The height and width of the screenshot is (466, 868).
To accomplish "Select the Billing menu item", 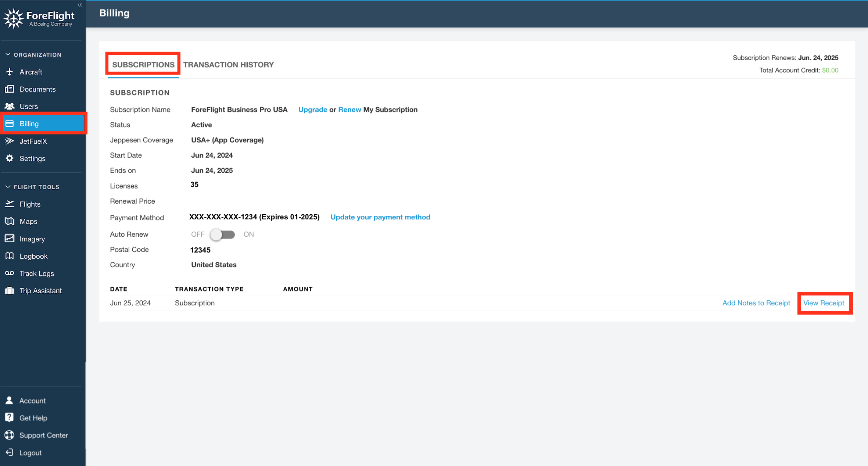I will pyautogui.click(x=43, y=124).
